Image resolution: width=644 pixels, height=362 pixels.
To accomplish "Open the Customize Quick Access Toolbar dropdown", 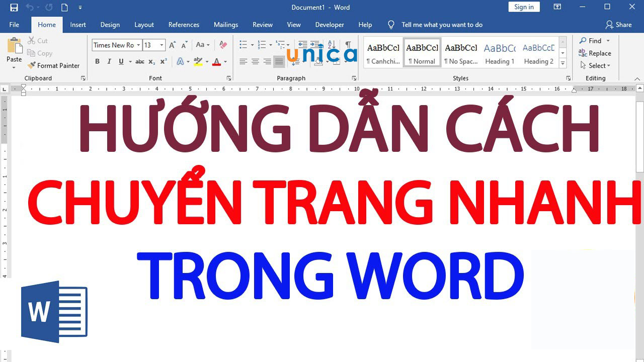I will 80,8.
